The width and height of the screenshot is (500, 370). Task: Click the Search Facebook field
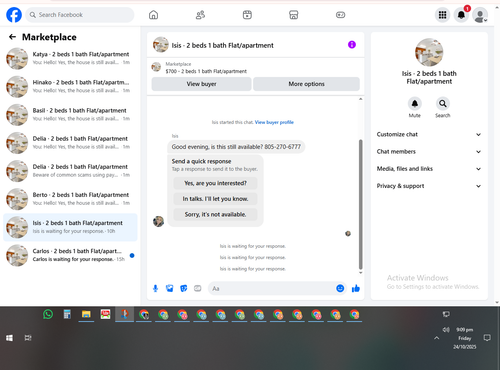click(x=80, y=15)
